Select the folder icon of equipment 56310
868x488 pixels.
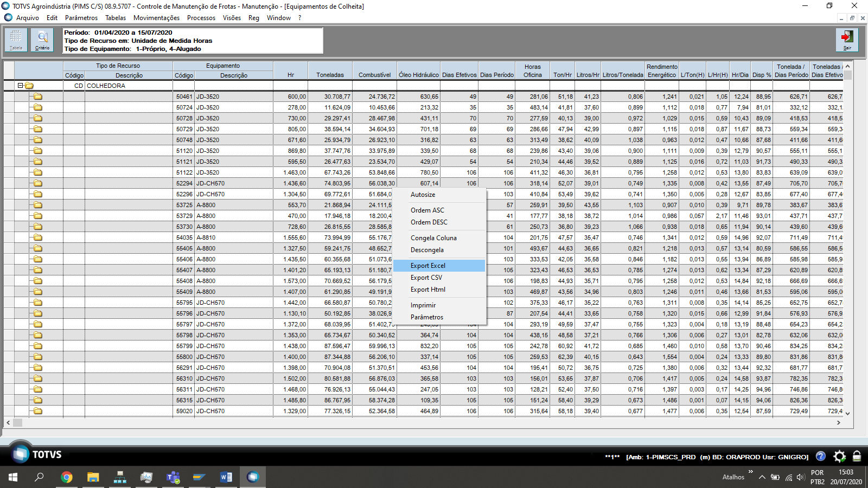(38, 378)
